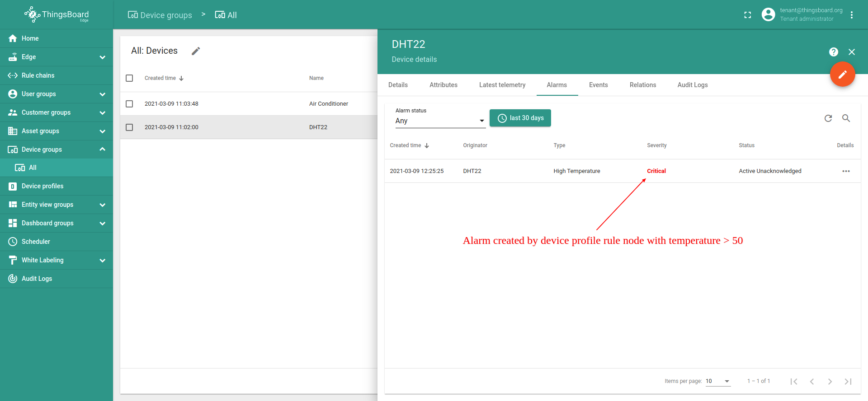The width and height of the screenshot is (868, 401).
Task: Edit the All: Devices group name pencil
Action: (x=196, y=51)
